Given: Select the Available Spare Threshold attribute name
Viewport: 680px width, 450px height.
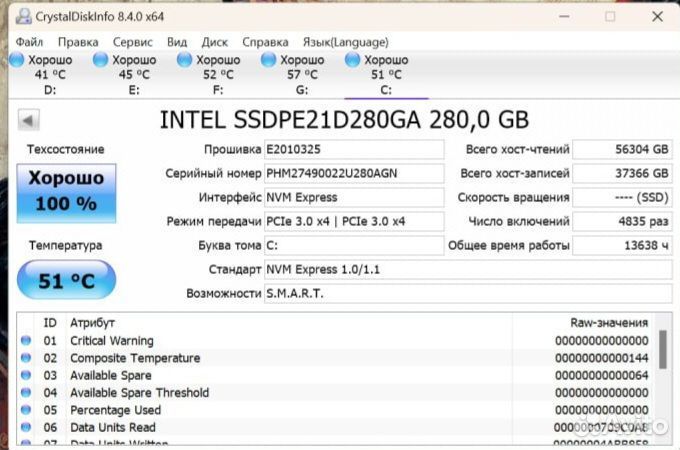Looking at the screenshot, I should pos(139,393).
